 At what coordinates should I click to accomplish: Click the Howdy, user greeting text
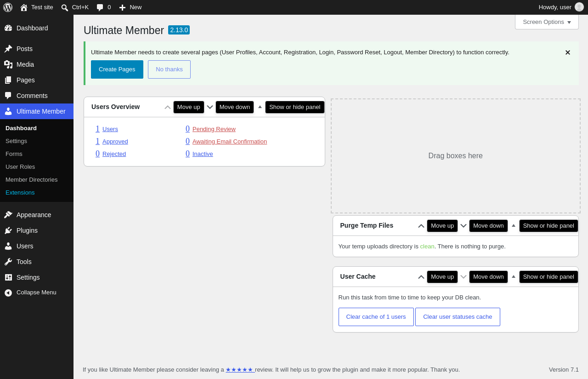click(x=555, y=7)
